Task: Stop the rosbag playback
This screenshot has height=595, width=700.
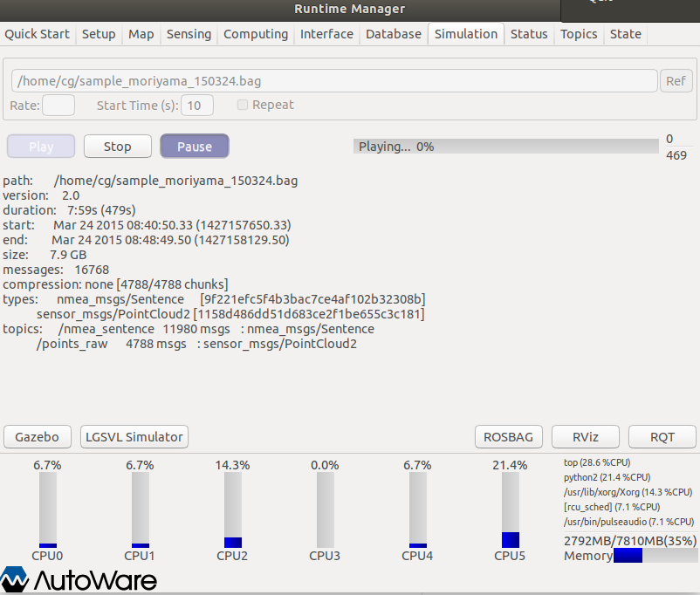Action: pyautogui.click(x=118, y=147)
